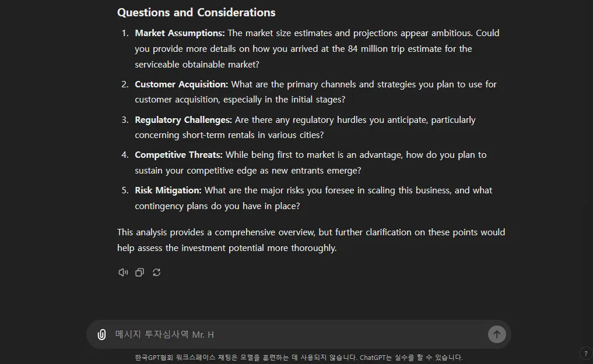Click the 'customer acquisition, especially in the initial stages' text
Image resolution: width=593 pixels, height=364 pixels.
(240, 100)
